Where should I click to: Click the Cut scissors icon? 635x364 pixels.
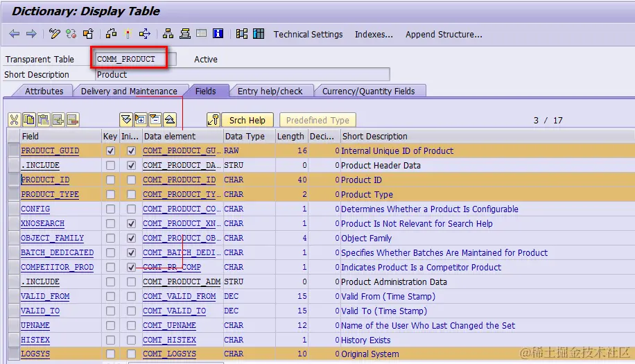[14, 119]
